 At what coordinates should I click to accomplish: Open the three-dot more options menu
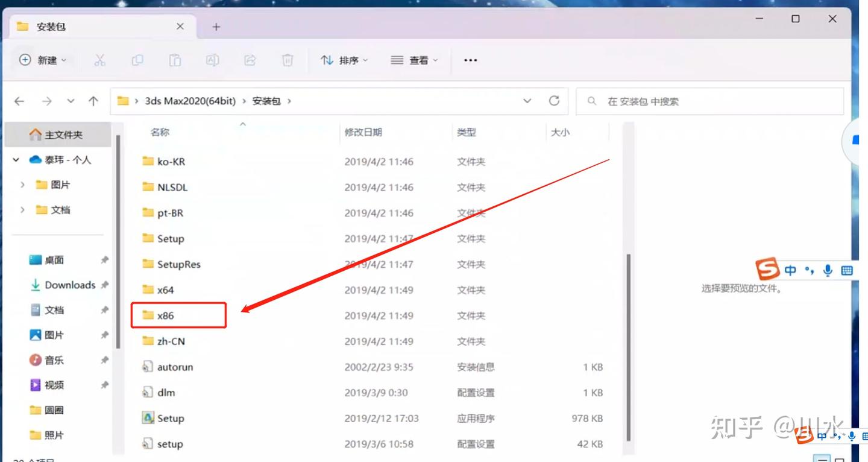point(470,60)
